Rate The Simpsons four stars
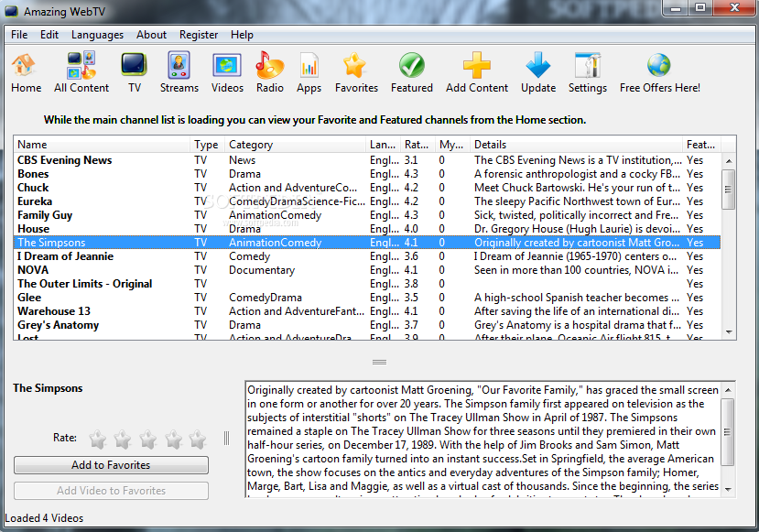Screen dimensions: 759x532 point(173,439)
